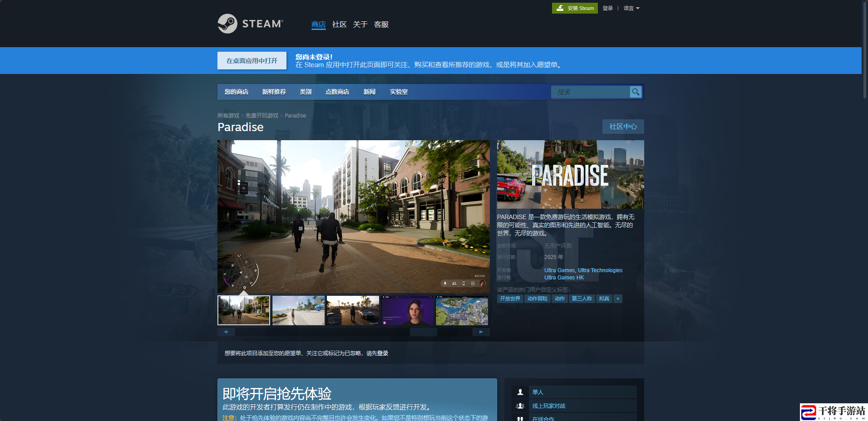Click the 单人 feature link
This screenshot has height=421, width=868.
tap(538, 392)
